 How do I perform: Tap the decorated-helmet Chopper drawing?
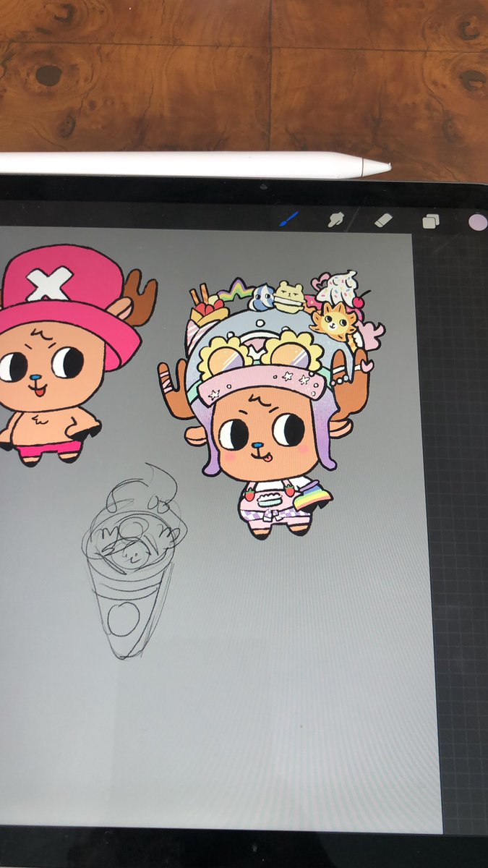coord(271,405)
